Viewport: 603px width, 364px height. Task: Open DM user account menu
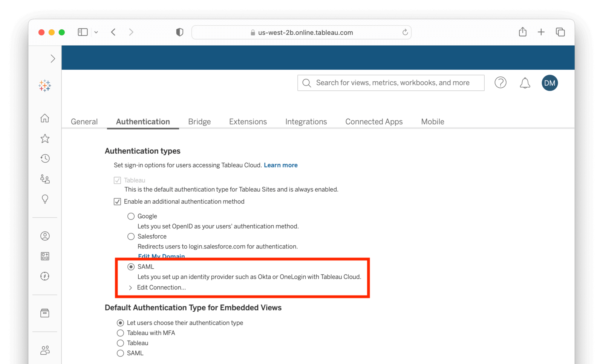(550, 83)
